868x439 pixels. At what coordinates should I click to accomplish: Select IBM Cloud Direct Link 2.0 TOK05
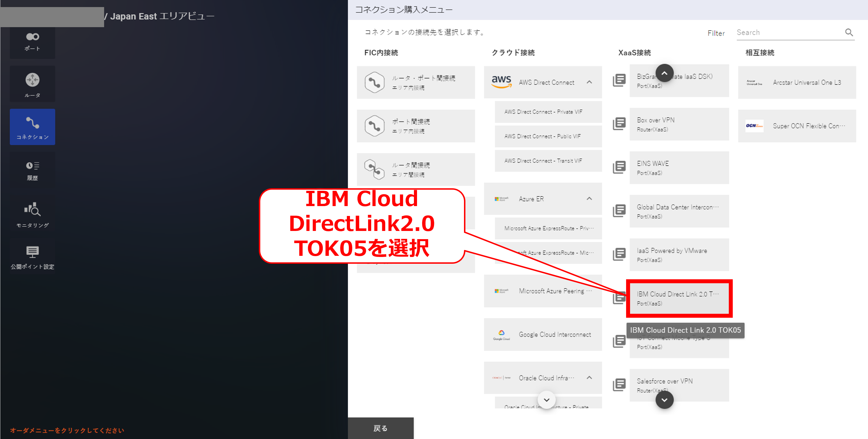tap(679, 298)
